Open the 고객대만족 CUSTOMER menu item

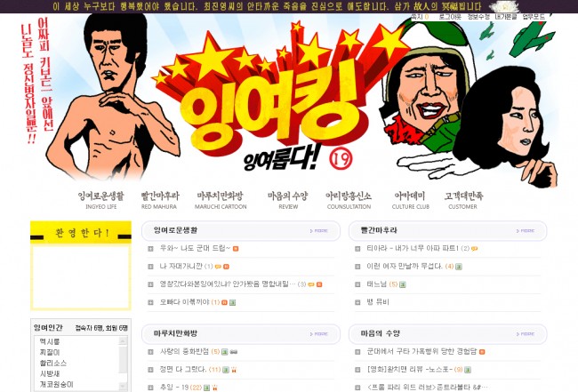tap(463, 200)
